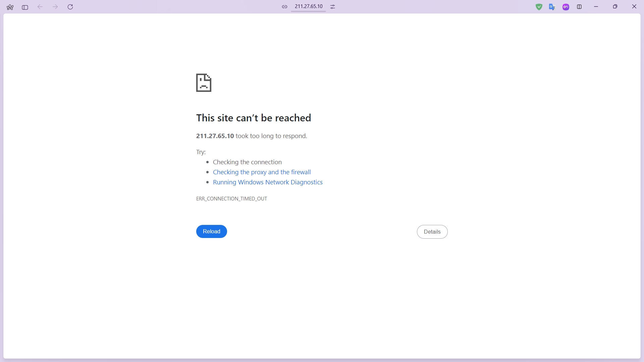Reload the page using the toolbar refresh icon
644x362 pixels.
(x=70, y=7)
